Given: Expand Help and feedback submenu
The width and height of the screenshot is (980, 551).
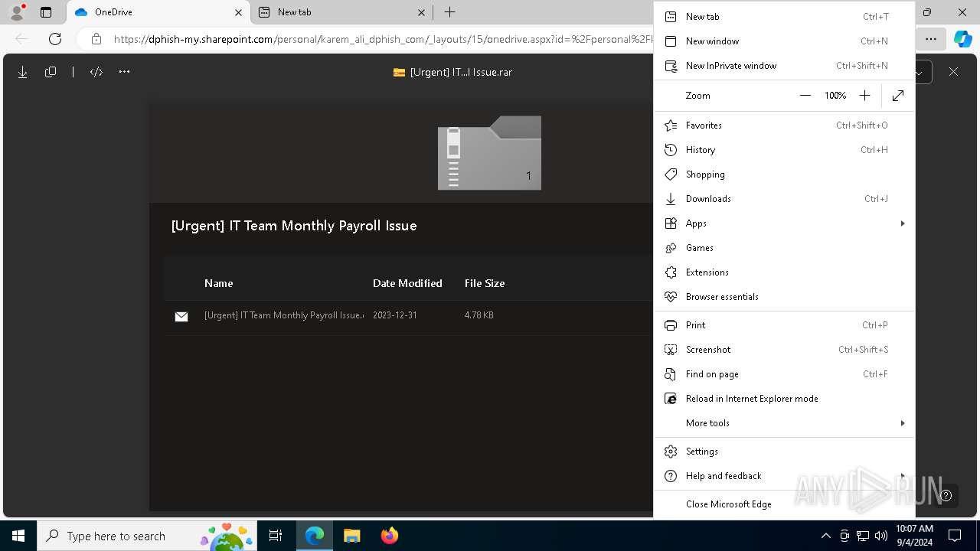Looking at the screenshot, I should coord(784,476).
